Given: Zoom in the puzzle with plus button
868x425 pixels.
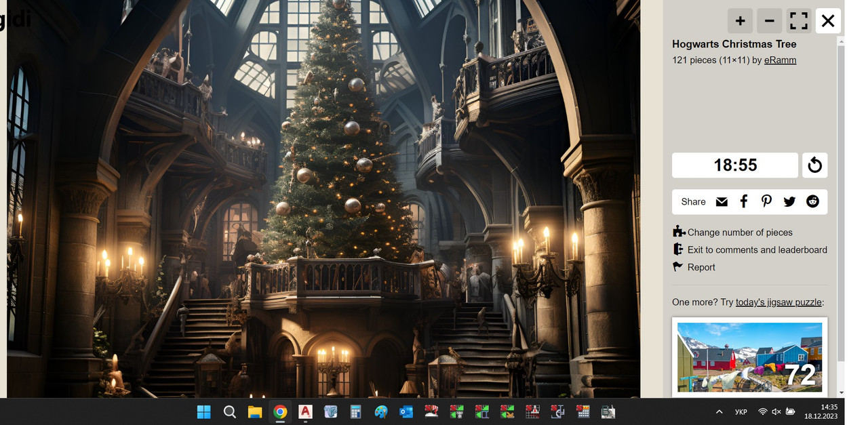Looking at the screenshot, I should 741,21.
